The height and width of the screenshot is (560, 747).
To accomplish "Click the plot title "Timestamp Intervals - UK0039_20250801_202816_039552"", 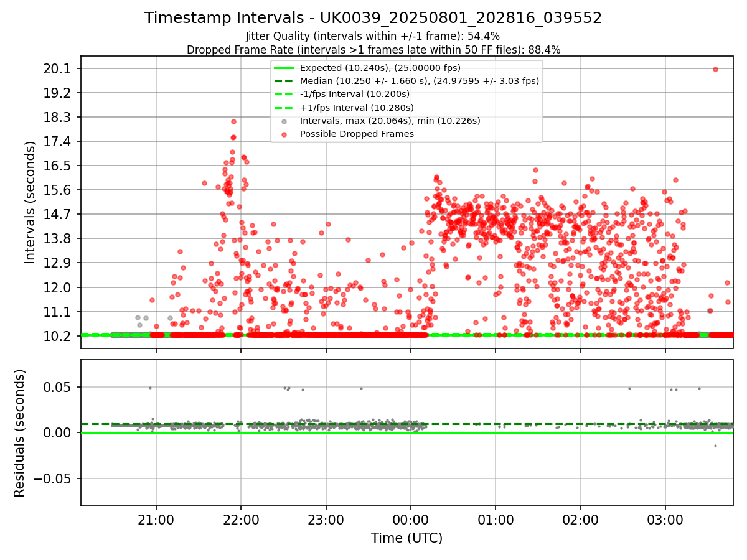I will (x=373, y=18).
